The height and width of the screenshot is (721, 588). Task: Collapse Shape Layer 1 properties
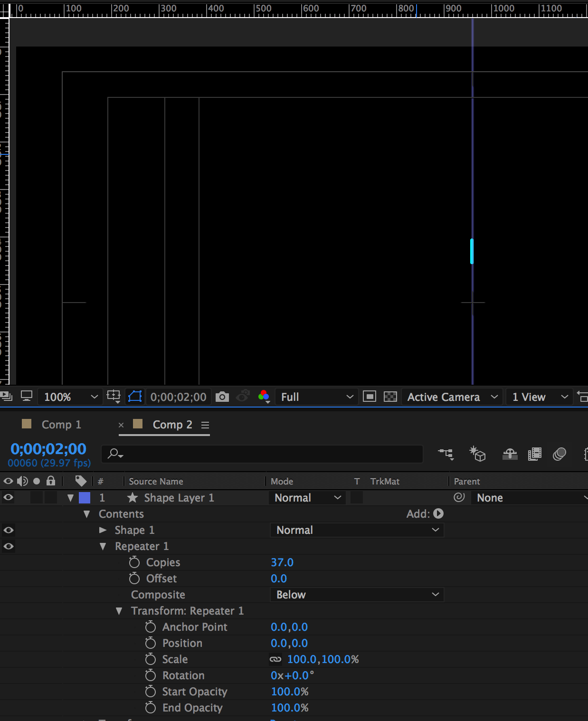70,497
